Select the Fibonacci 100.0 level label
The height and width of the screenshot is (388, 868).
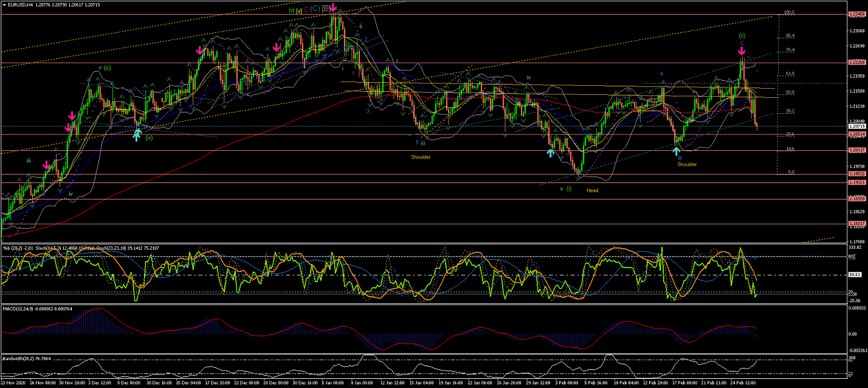790,12
